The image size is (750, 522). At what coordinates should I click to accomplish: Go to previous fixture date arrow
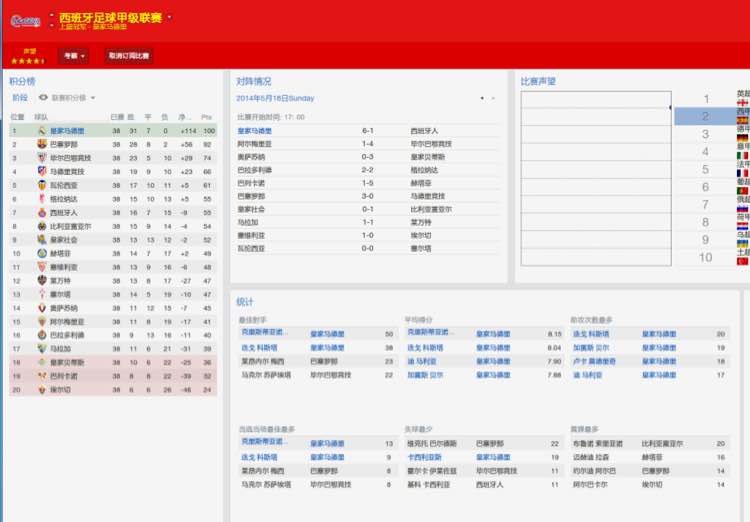point(482,98)
